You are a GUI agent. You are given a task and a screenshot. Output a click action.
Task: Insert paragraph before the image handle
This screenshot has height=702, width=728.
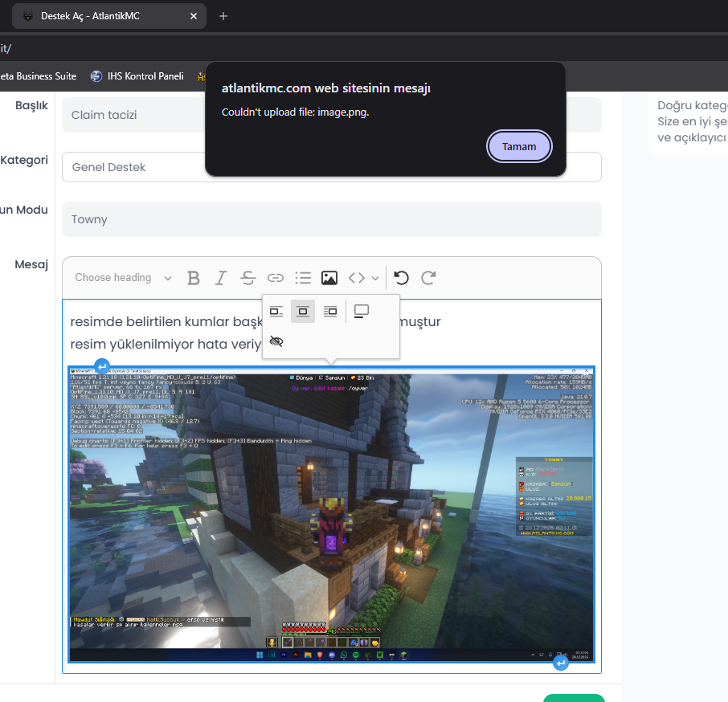pos(102,366)
